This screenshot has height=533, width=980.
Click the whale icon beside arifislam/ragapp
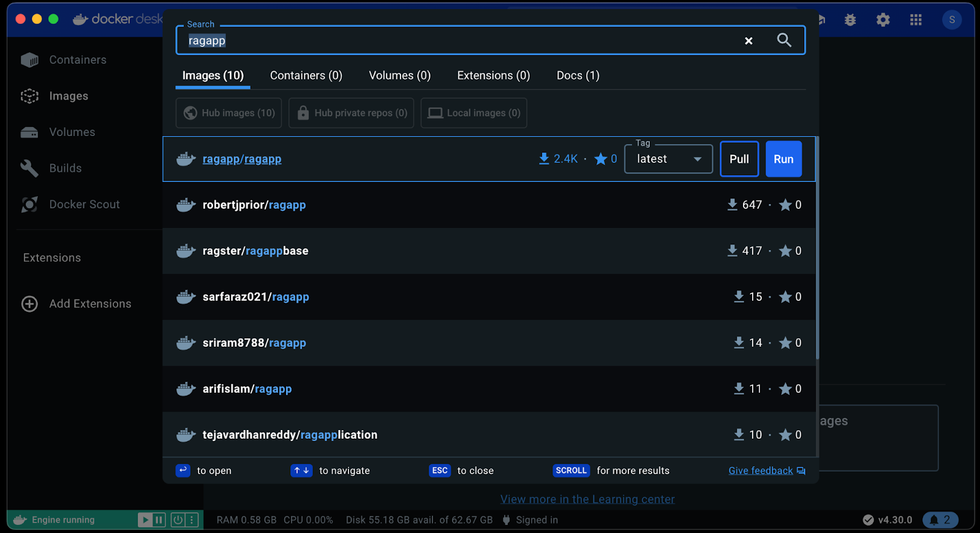pyautogui.click(x=186, y=389)
